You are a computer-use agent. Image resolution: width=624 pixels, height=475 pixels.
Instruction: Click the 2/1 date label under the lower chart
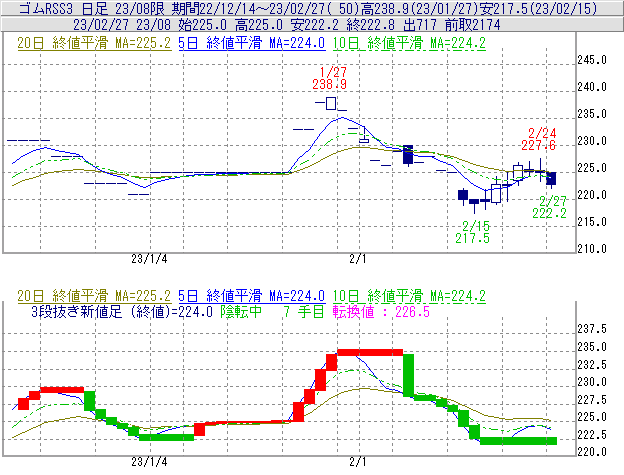pos(358,462)
